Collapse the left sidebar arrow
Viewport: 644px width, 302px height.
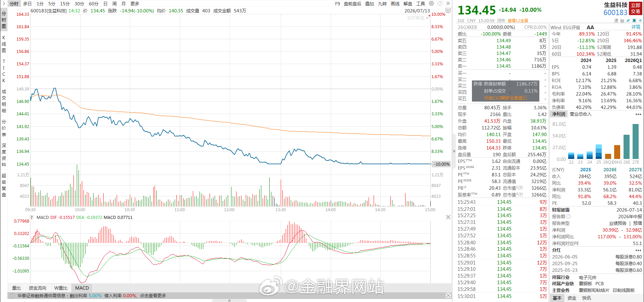tap(3, 3)
